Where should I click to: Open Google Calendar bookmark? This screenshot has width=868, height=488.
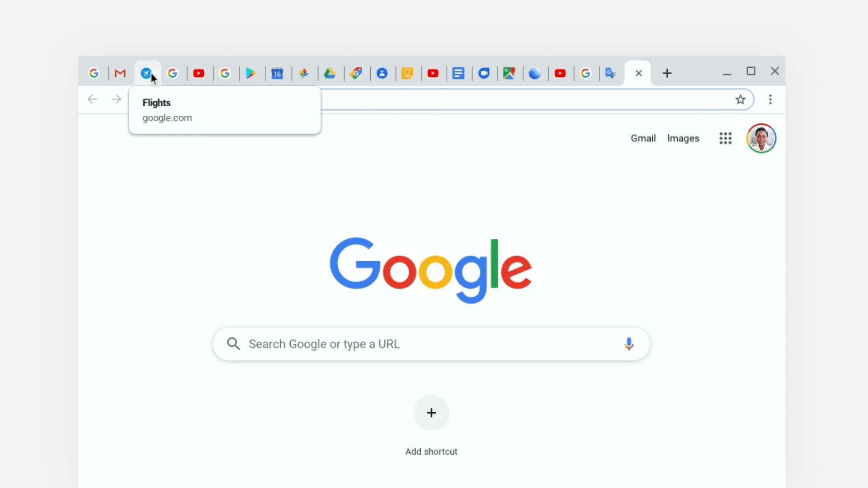pos(277,73)
